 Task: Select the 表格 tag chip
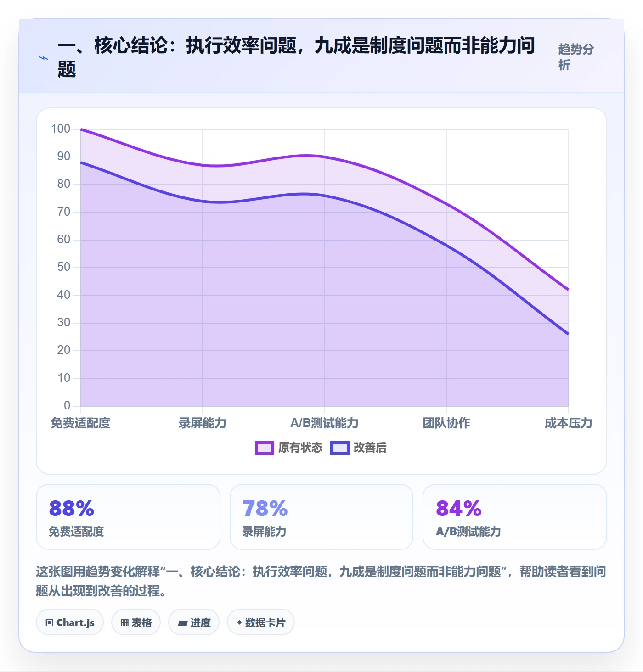136,622
